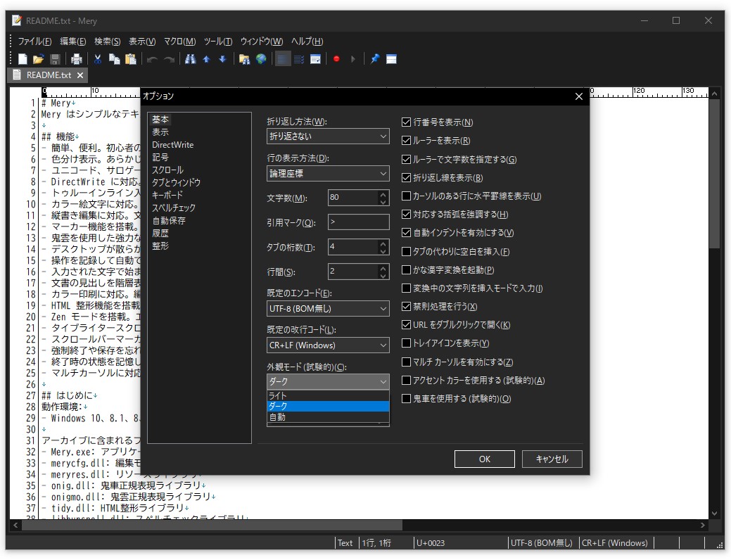
Task: Open the 編集(E) menu
Action: [x=72, y=42]
